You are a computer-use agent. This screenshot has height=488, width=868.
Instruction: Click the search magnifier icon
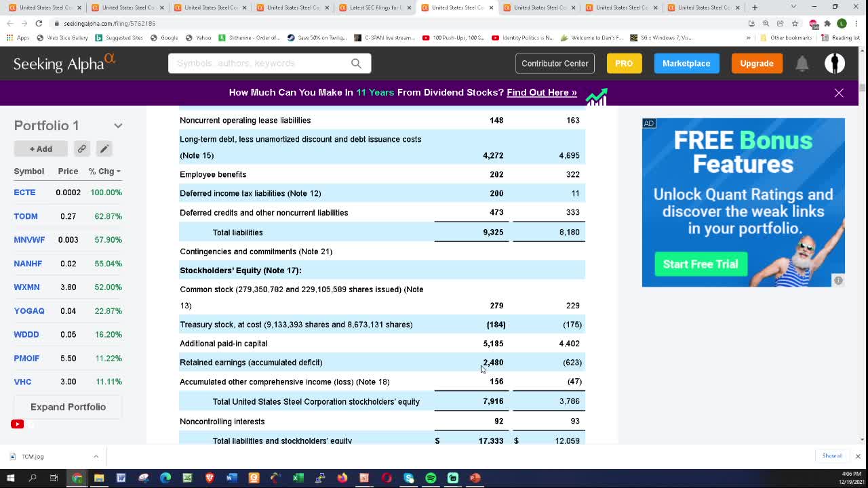pyautogui.click(x=356, y=63)
